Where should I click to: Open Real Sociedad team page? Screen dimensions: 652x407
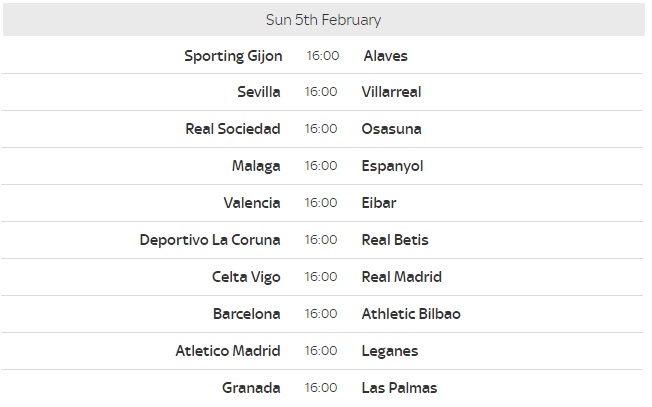click(233, 129)
